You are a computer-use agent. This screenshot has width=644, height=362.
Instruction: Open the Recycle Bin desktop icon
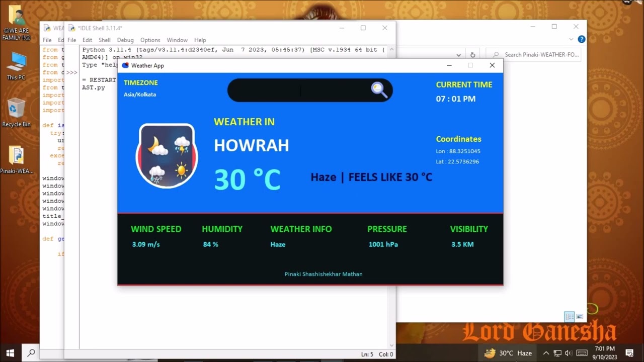pyautogui.click(x=16, y=112)
